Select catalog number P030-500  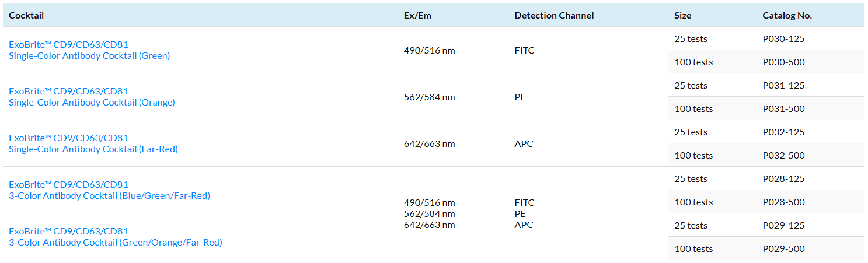click(783, 62)
